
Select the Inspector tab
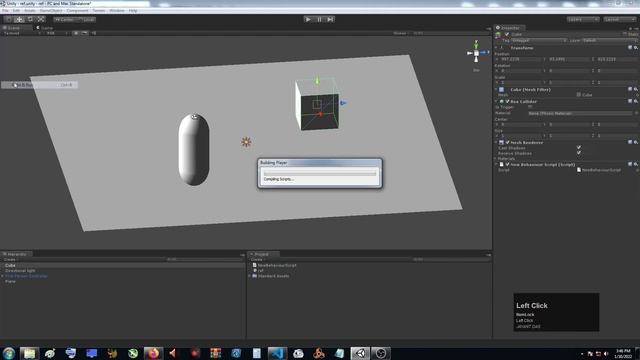click(510, 28)
